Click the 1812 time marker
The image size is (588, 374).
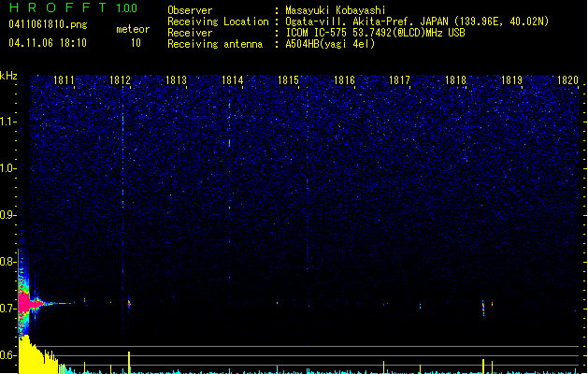[120, 80]
